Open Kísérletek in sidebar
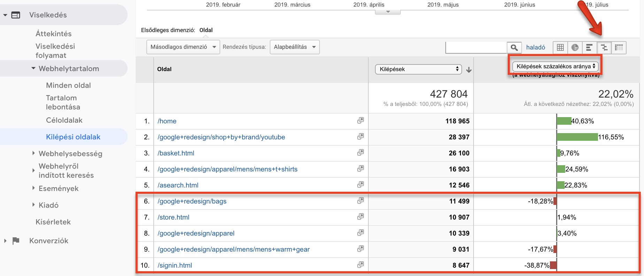 pos(53,222)
